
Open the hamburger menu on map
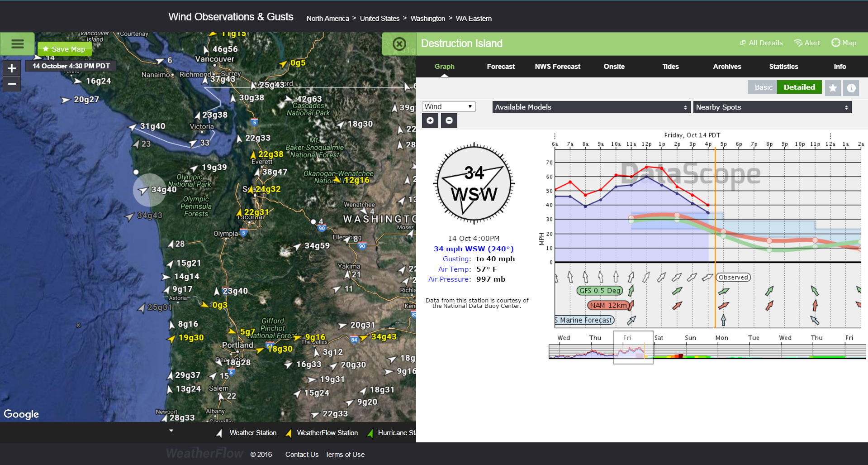[17, 44]
